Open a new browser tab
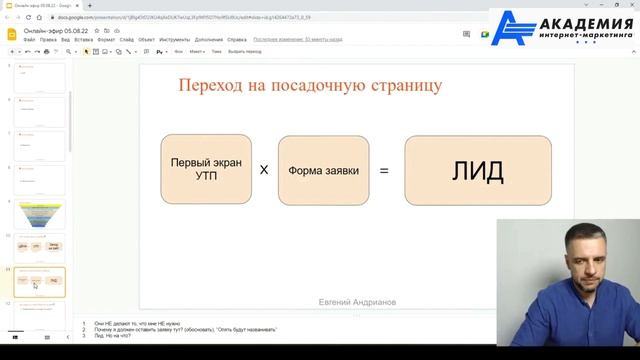The width and height of the screenshot is (640, 360). 90,6
